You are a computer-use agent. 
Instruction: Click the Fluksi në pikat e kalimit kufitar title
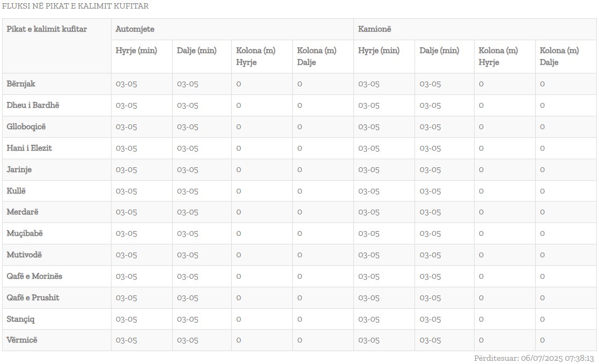76,6
